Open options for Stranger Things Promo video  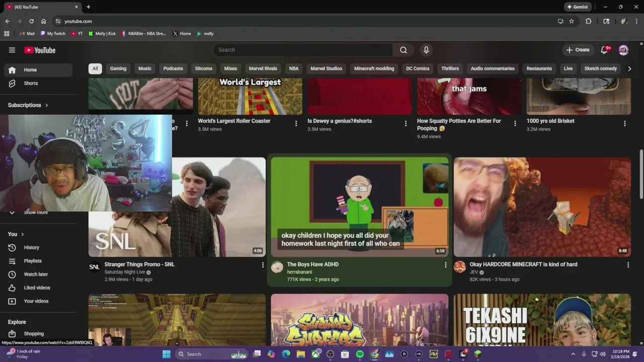pyautogui.click(x=263, y=264)
